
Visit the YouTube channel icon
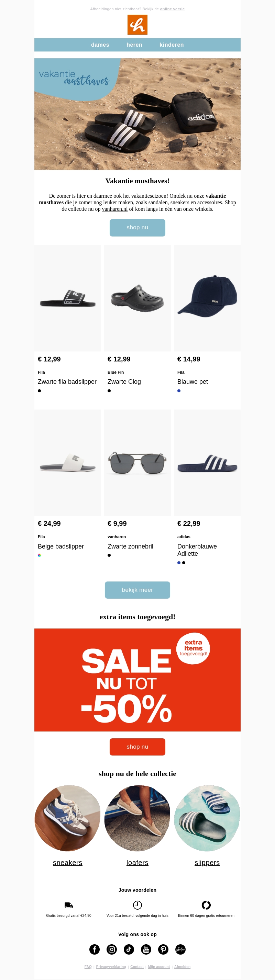[x=146, y=949]
